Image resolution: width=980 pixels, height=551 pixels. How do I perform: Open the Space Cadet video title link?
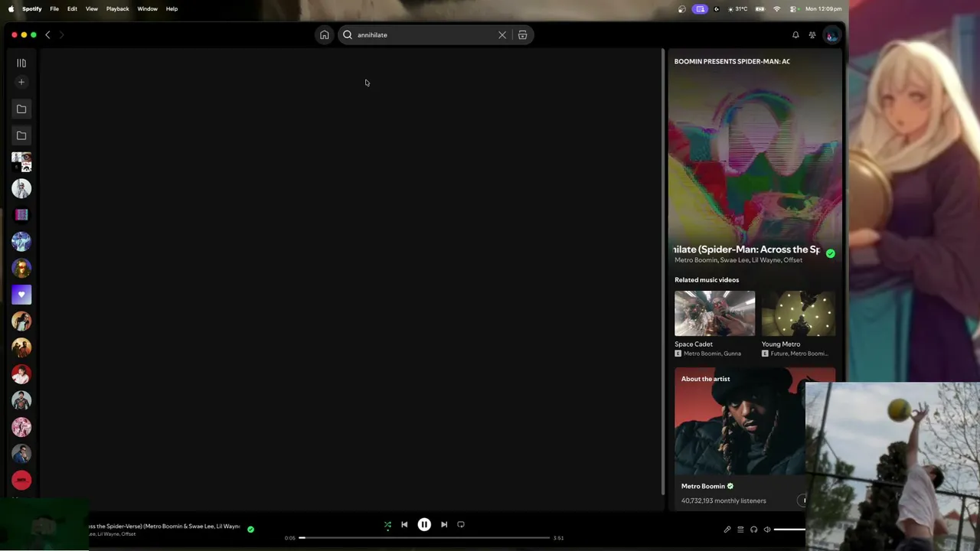pyautogui.click(x=694, y=344)
